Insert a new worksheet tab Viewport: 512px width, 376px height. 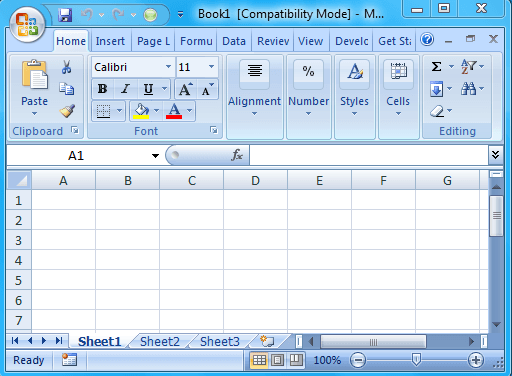[267, 341]
